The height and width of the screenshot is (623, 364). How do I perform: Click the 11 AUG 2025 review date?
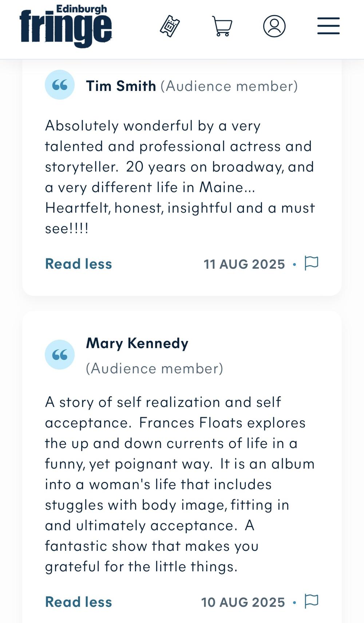(x=244, y=264)
